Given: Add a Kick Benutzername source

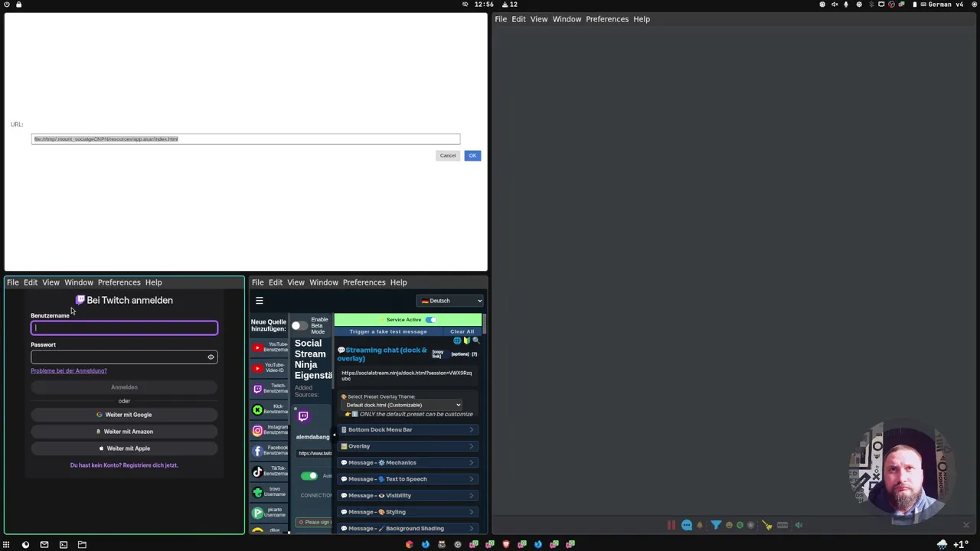Looking at the screenshot, I should (269, 409).
